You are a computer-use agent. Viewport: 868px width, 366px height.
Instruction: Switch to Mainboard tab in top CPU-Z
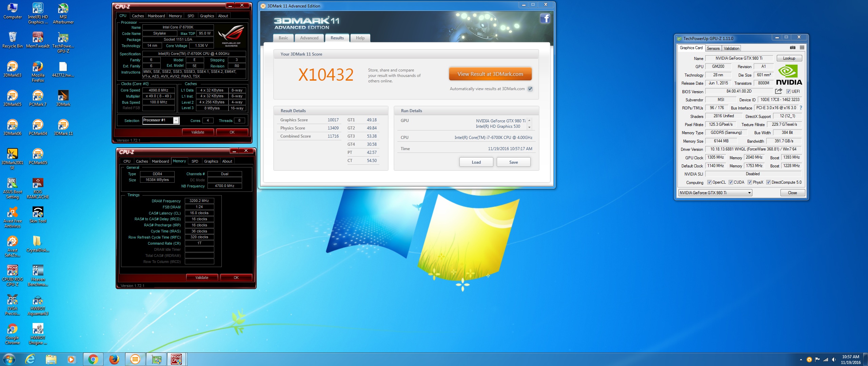pos(156,16)
